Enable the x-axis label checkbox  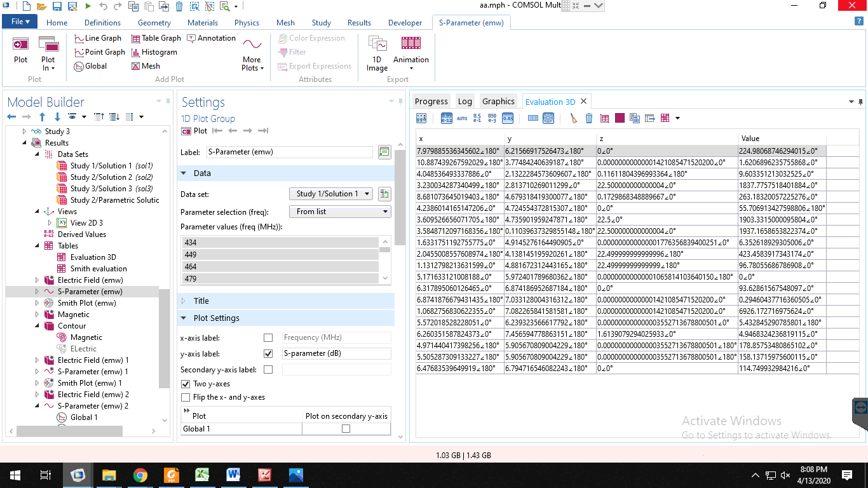[268, 338]
